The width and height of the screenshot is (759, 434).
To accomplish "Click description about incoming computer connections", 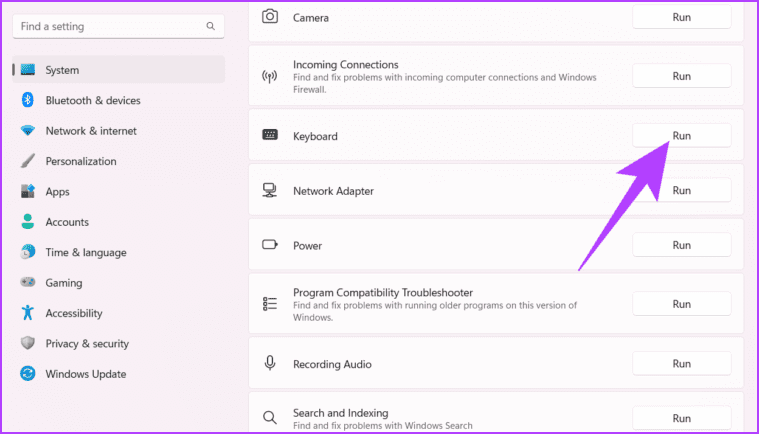I will pyautogui.click(x=444, y=83).
